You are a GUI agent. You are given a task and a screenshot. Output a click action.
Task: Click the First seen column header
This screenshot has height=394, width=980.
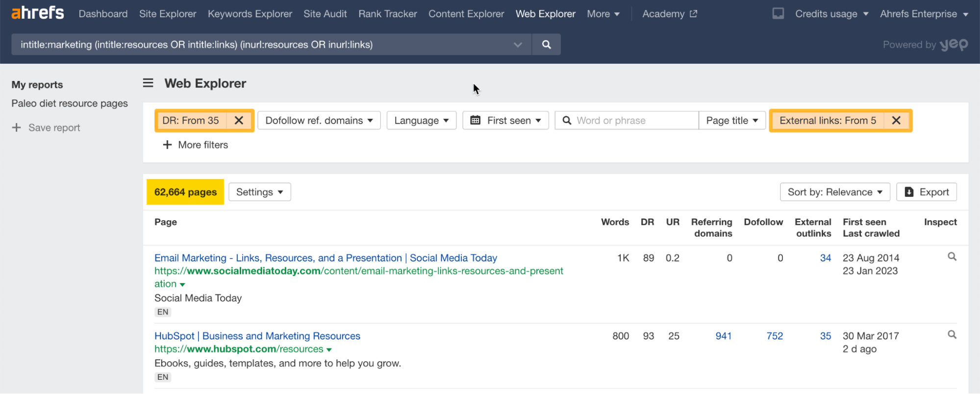coord(864,222)
